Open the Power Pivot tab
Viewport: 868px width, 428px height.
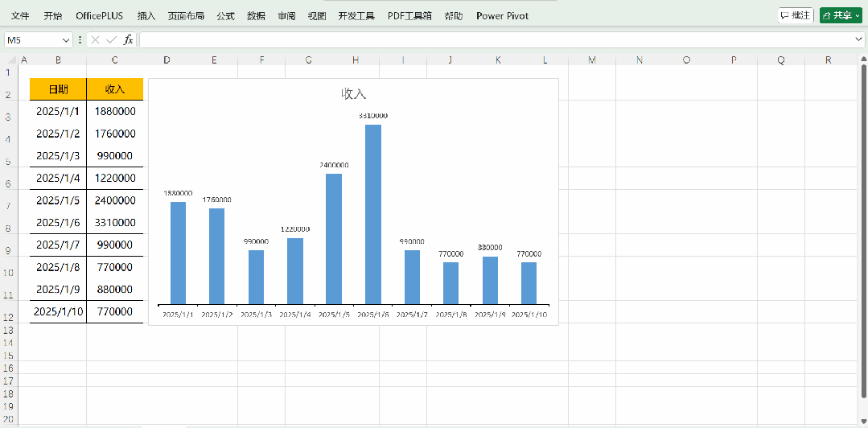coord(502,15)
